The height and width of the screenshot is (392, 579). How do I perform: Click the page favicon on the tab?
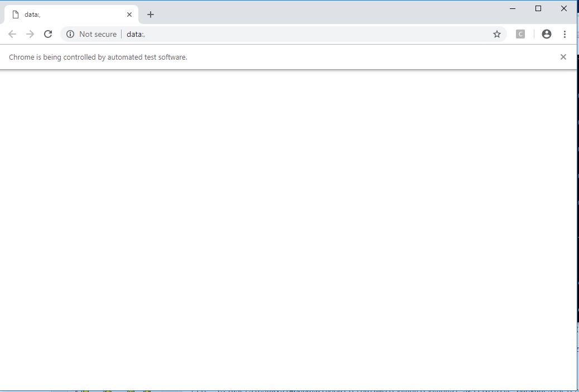[16, 14]
